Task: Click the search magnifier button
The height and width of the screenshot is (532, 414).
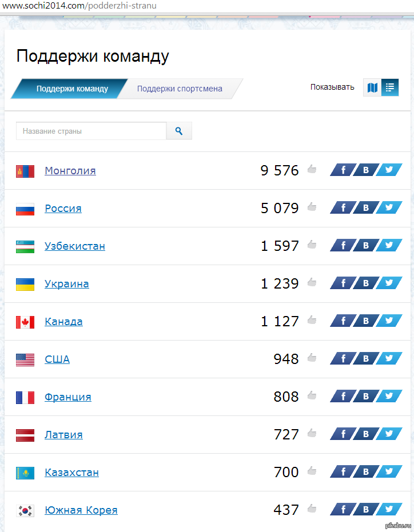Action: [x=179, y=131]
